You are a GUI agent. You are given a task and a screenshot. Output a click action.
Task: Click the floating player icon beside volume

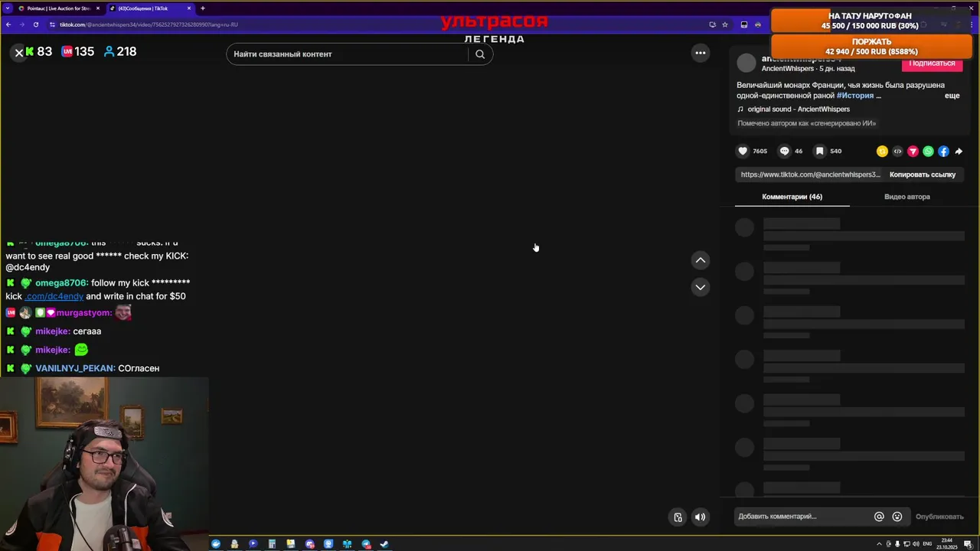click(678, 517)
